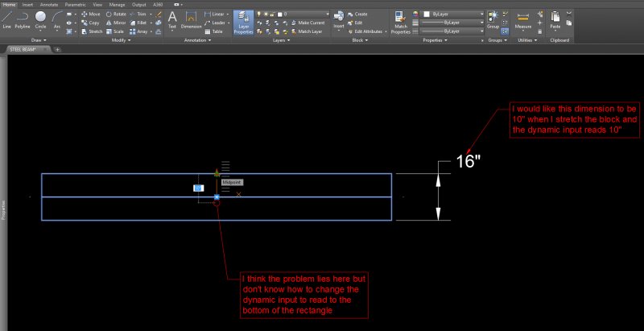This screenshot has width=644, height=331.
Task: Toggle layer freeze sun icon
Action: coord(264,14)
